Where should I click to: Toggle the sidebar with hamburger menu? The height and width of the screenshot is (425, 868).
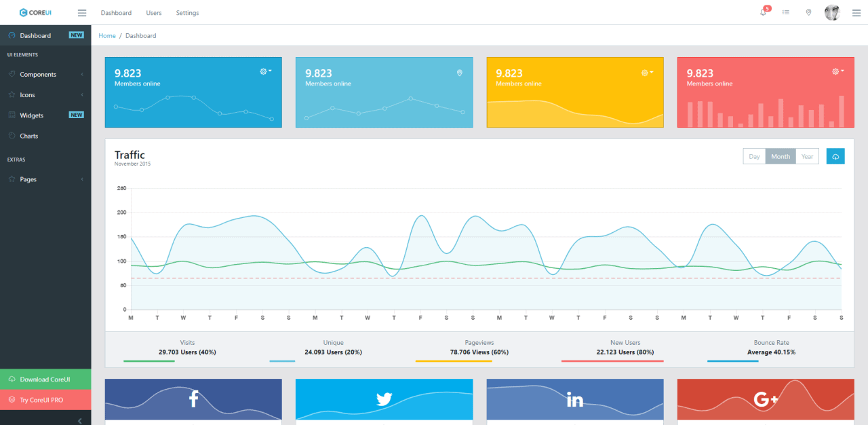click(82, 13)
